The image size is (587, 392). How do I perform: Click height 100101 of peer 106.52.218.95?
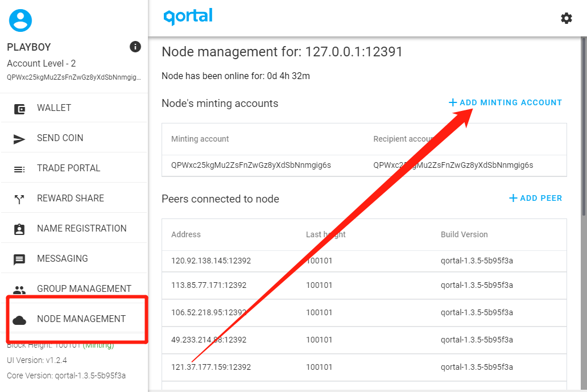pyautogui.click(x=319, y=312)
